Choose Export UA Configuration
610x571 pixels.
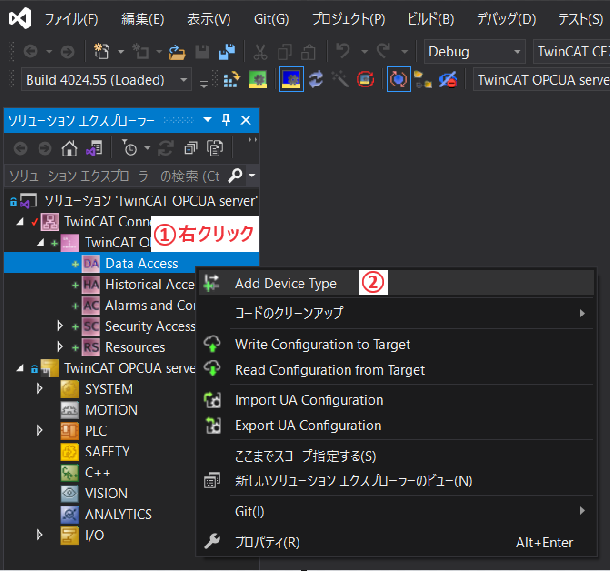(x=396, y=425)
